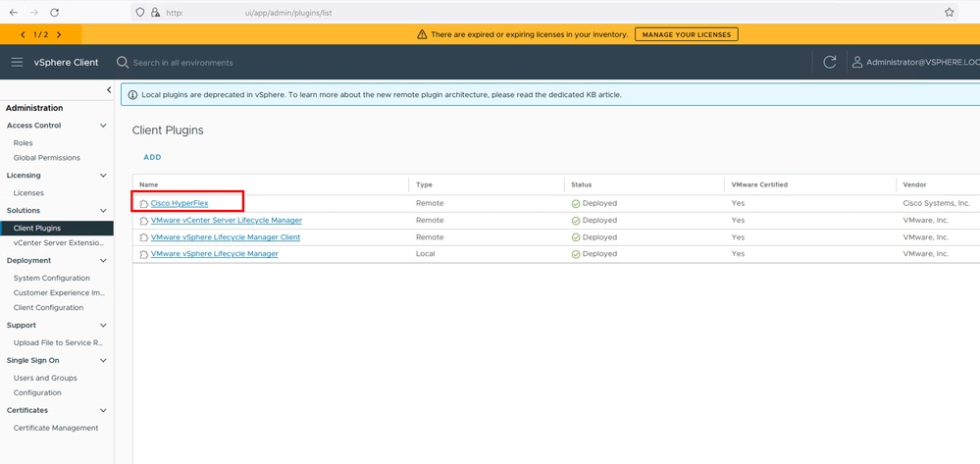Click the Local type cell
Image resolution: width=980 pixels, height=464 pixels.
coord(425,254)
